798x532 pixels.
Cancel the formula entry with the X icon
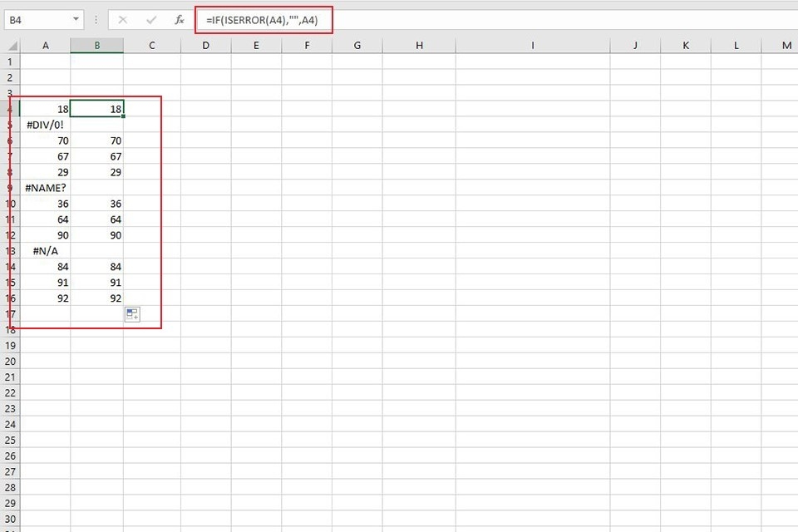coord(123,20)
